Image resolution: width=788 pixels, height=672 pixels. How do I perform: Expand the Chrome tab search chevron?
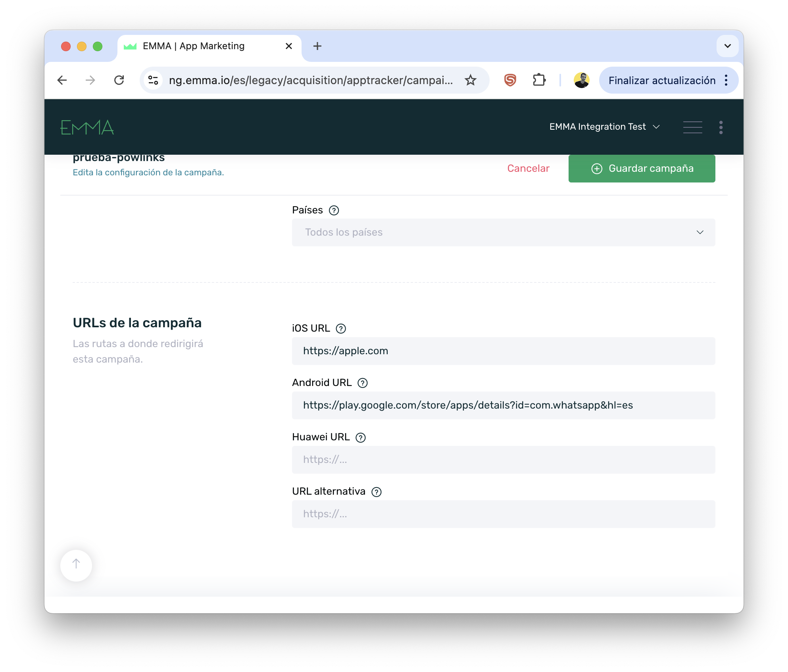point(727,46)
